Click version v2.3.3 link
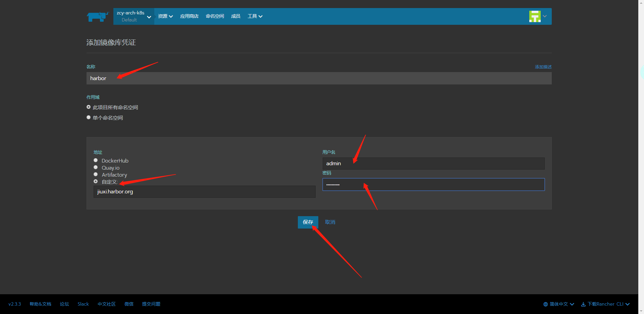 pos(15,304)
